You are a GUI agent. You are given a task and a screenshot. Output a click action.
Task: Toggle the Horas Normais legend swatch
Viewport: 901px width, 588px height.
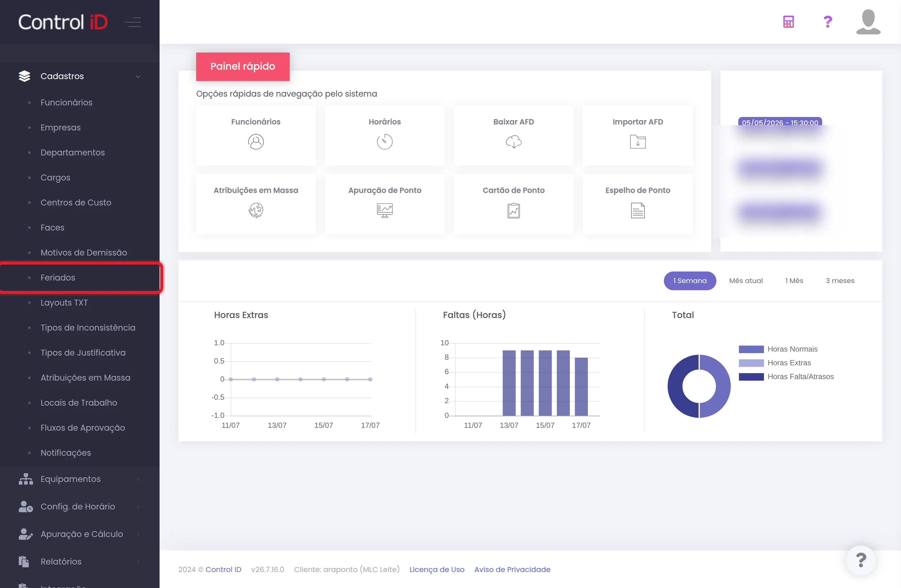click(751, 349)
